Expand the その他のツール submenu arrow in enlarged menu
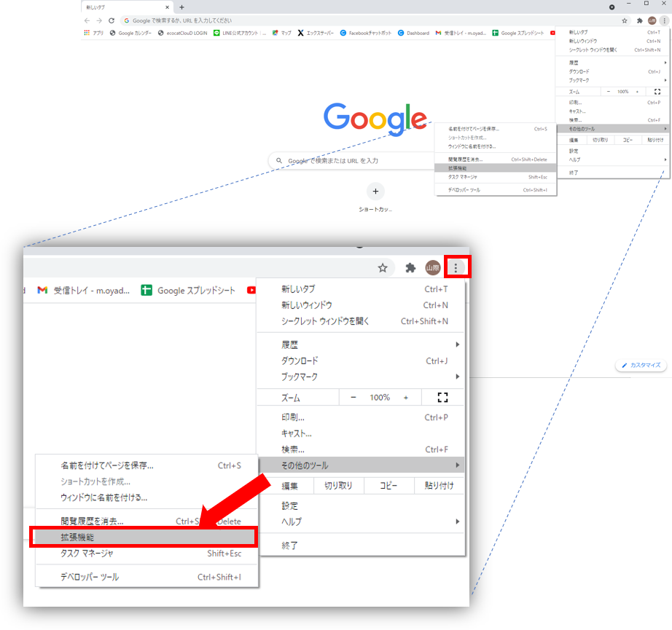Screen dimensions: 672x630 click(x=457, y=465)
